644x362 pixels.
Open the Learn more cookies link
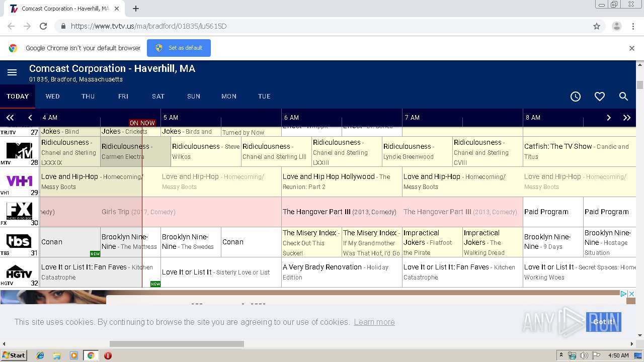click(x=374, y=322)
